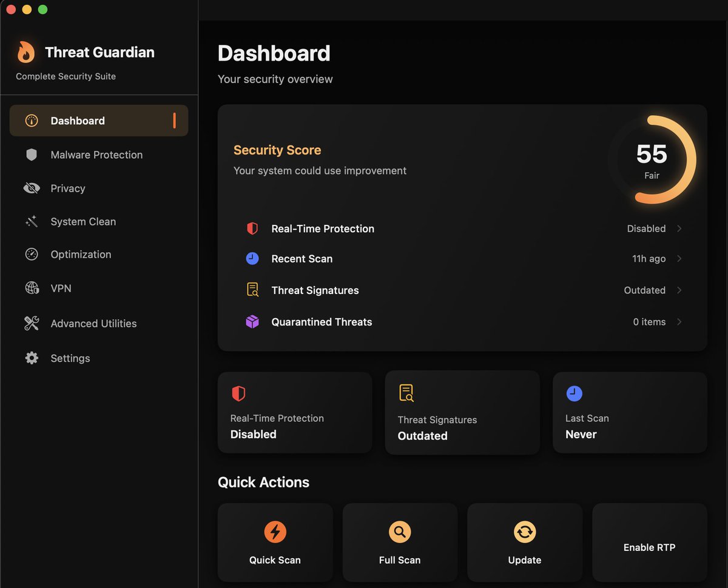This screenshot has height=588, width=728.
Task: Click the "Outdated" status in the score list
Action: 644,290
